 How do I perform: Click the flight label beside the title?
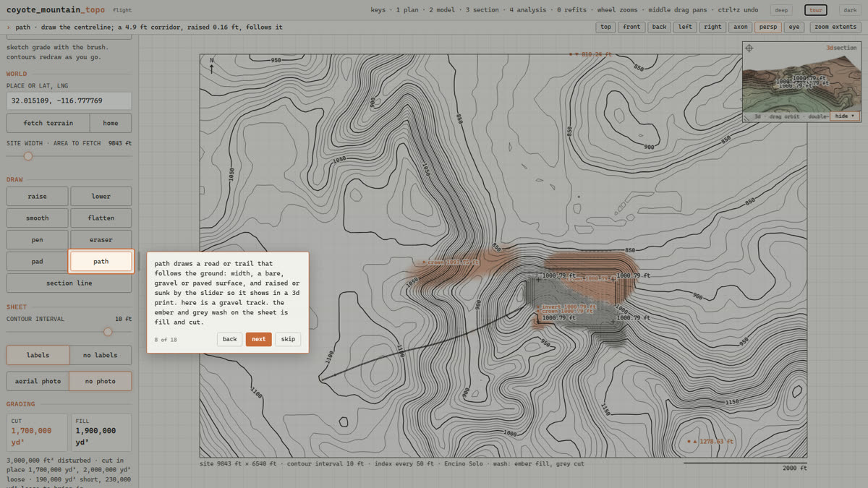pyautogui.click(x=122, y=10)
